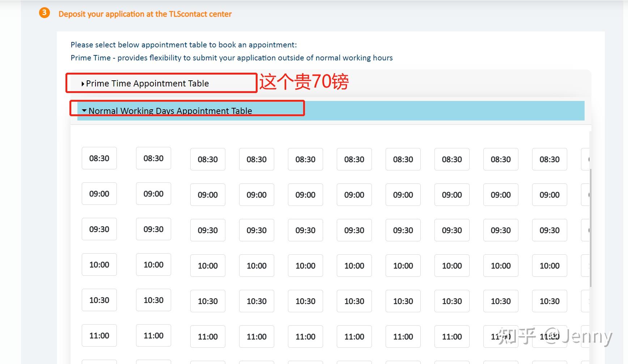Screen dimensions: 628x364
Task: Pick the 10:30 slot in the ninth column
Action: [501, 301]
